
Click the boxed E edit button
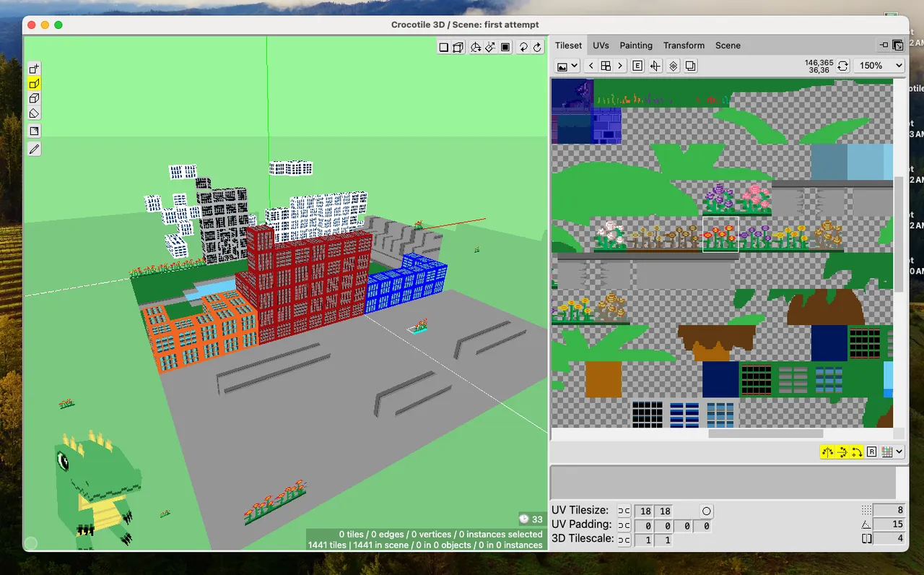pyautogui.click(x=637, y=66)
